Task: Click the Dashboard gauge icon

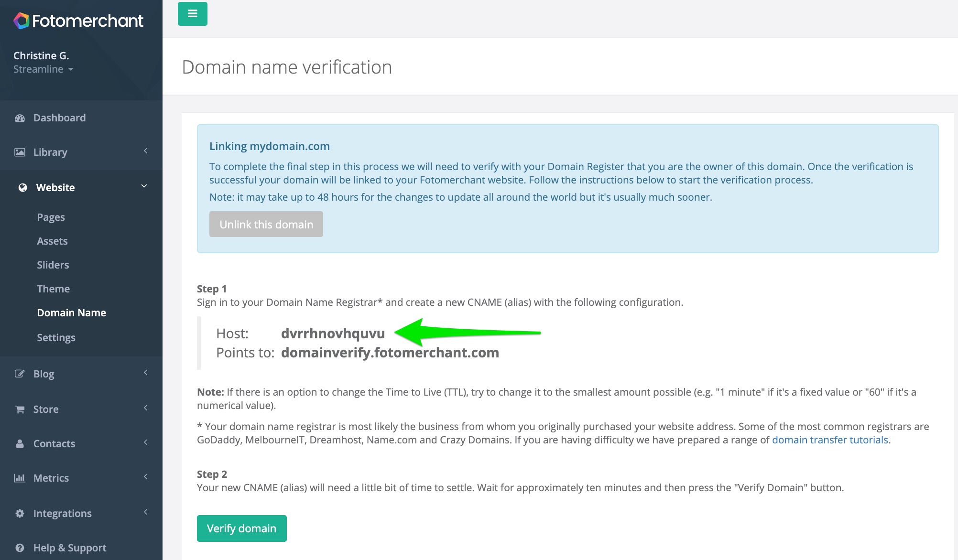Action: click(x=20, y=118)
